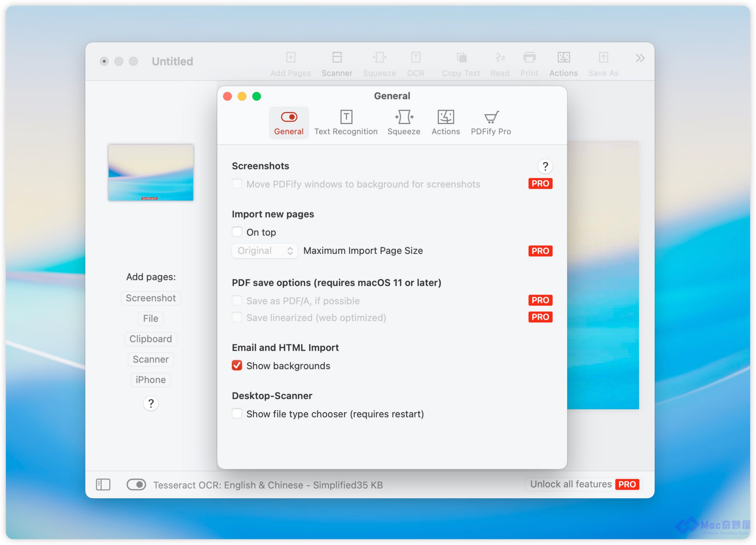
Task: Enable Show file type chooser checkbox
Action: tap(237, 413)
